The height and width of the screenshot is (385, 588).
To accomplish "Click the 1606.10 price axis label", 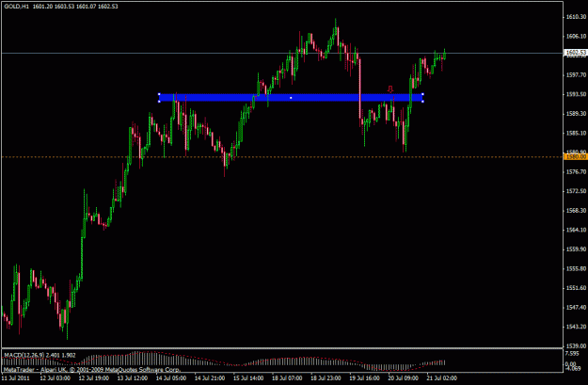I will 576,36.
